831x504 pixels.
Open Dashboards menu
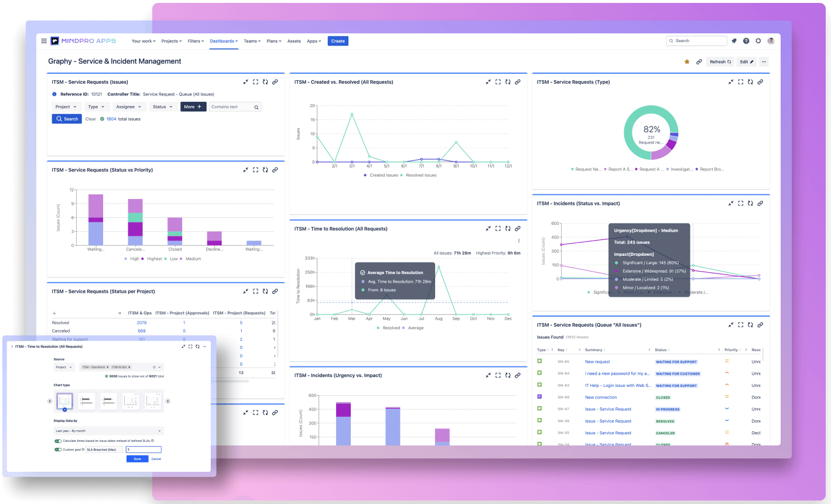[x=224, y=41]
